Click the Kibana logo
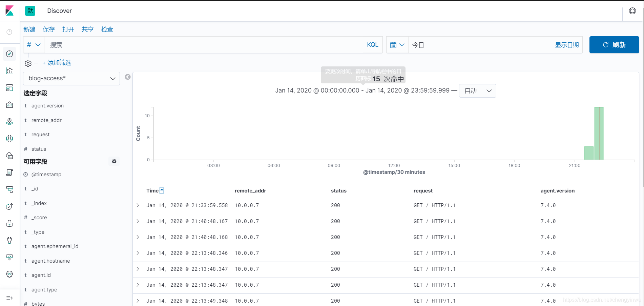 click(9, 11)
